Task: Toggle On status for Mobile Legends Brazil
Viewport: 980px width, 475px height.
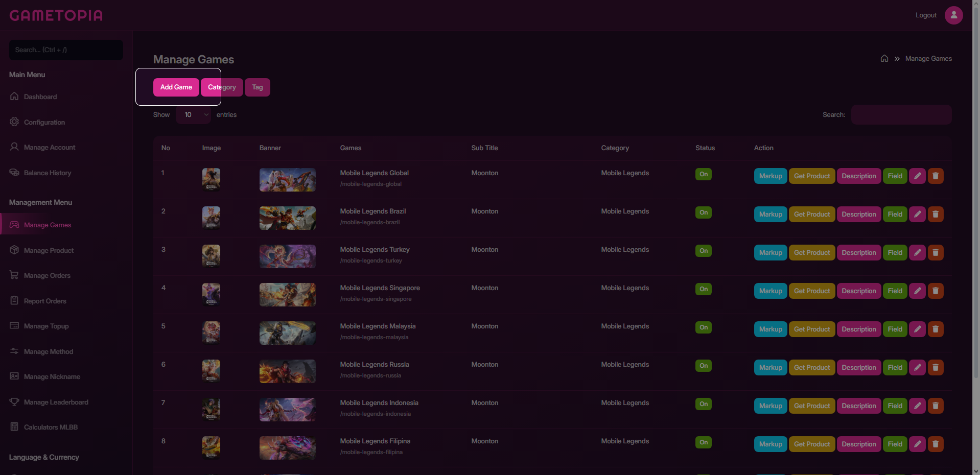Action: point(704,212)
